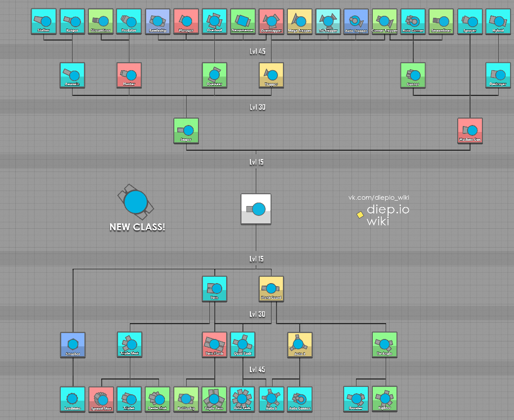This screenshot has width=514, height=420.
Task: Pick the Machine Gun tile
Action: [x=470, y=130]
